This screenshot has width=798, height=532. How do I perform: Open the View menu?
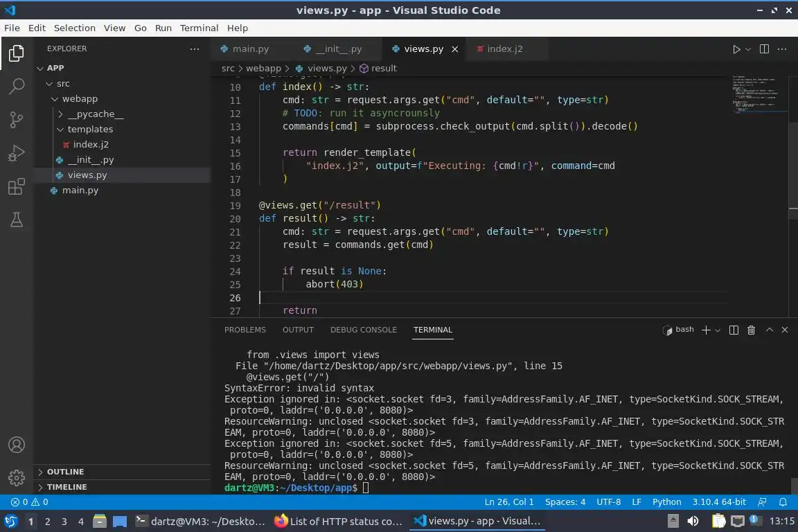114,28
